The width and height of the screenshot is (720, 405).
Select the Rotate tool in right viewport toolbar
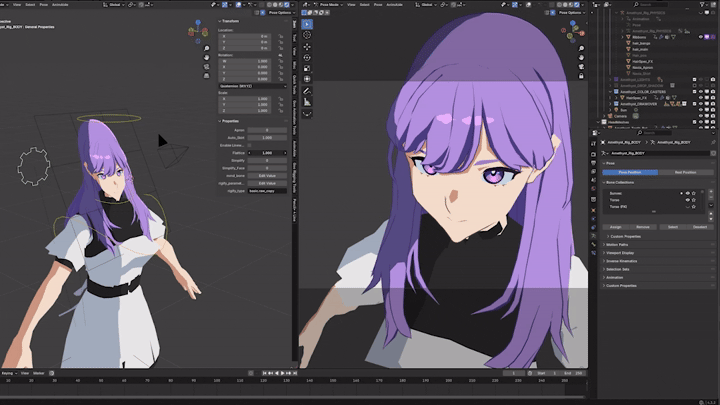307,58
